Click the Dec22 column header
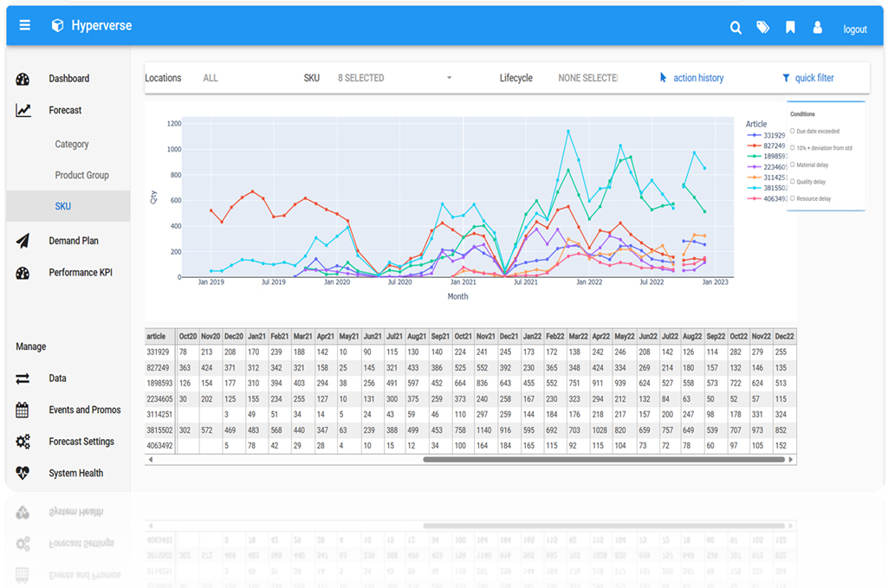 (784, 336)
